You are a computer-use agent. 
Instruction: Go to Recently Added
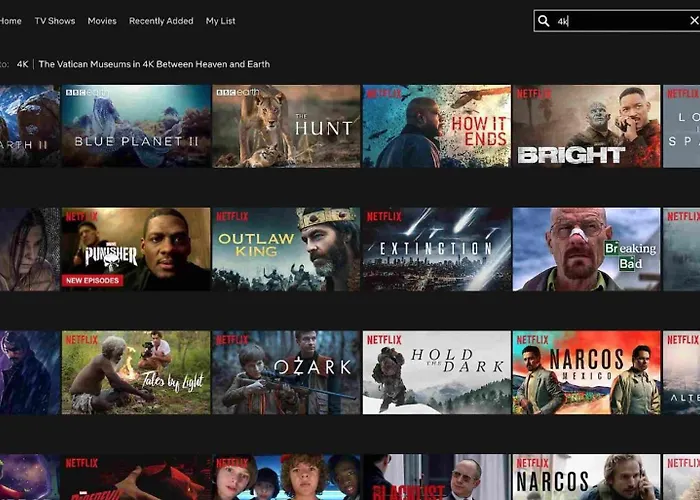[x=161, y=21]
